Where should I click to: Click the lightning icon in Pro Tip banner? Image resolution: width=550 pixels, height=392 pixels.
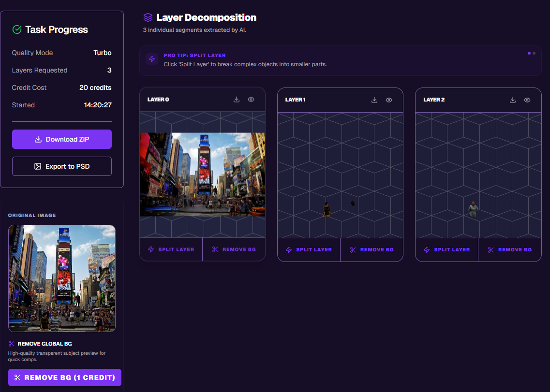(x=152, y=59)
